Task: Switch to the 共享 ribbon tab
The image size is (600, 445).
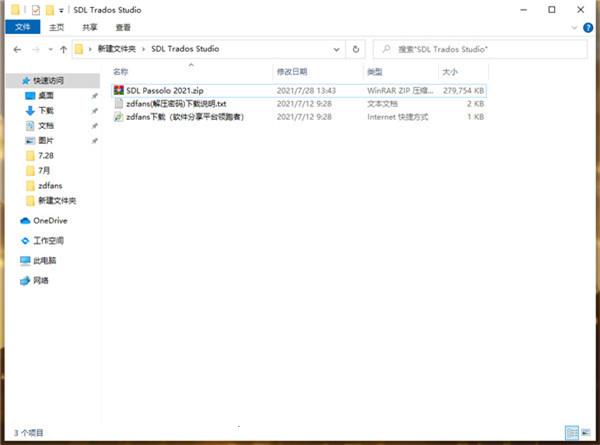Action: pos(90,27)
